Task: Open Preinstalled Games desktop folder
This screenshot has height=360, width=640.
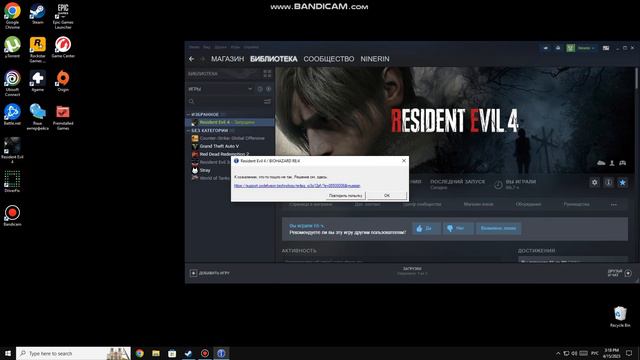Action: [63, 116]
